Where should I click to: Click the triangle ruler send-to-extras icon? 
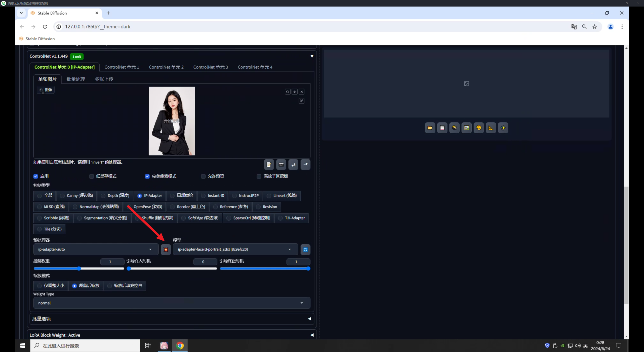click(491, 128)
